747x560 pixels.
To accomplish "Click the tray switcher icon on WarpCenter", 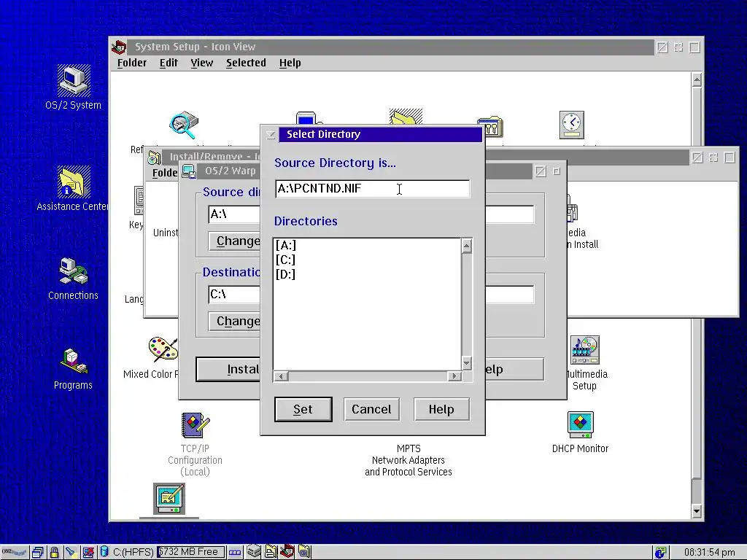I will [x=235, y=553].
